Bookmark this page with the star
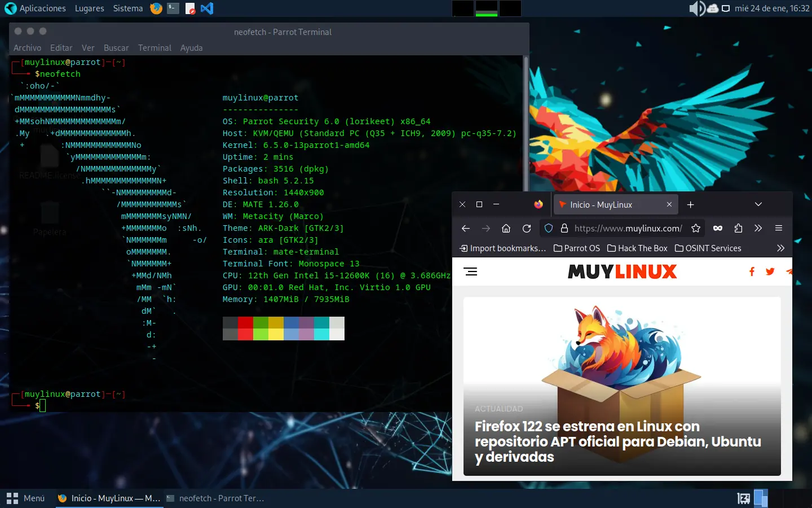The height and width of the screenshot is (508, 812). point(696,228)
